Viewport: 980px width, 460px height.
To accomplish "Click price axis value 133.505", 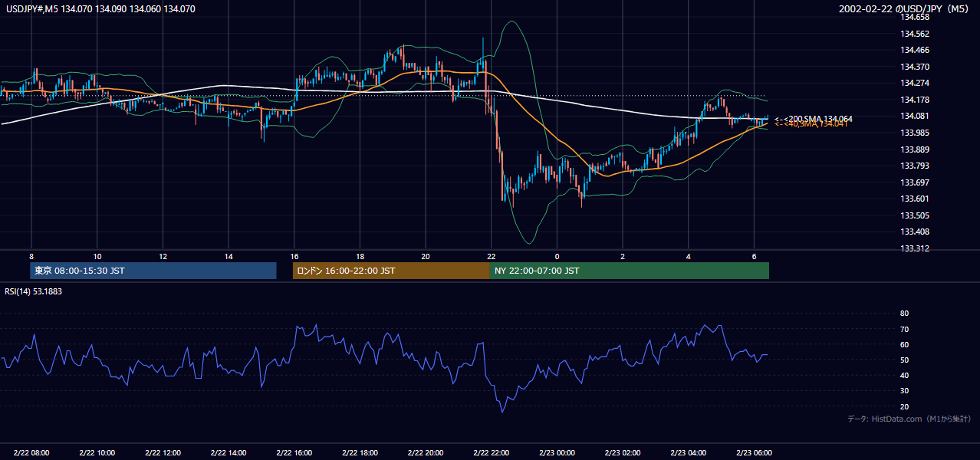I will point(913,215).
